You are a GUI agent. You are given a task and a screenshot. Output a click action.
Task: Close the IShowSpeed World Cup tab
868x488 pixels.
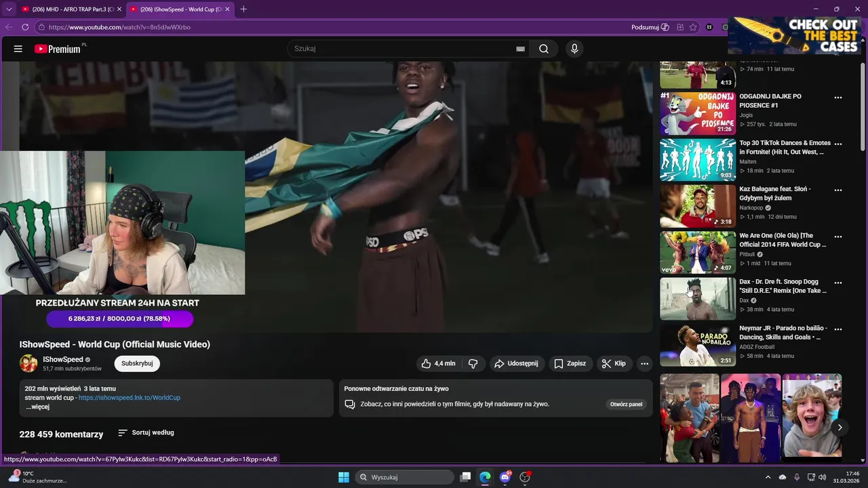pos(228,9)
